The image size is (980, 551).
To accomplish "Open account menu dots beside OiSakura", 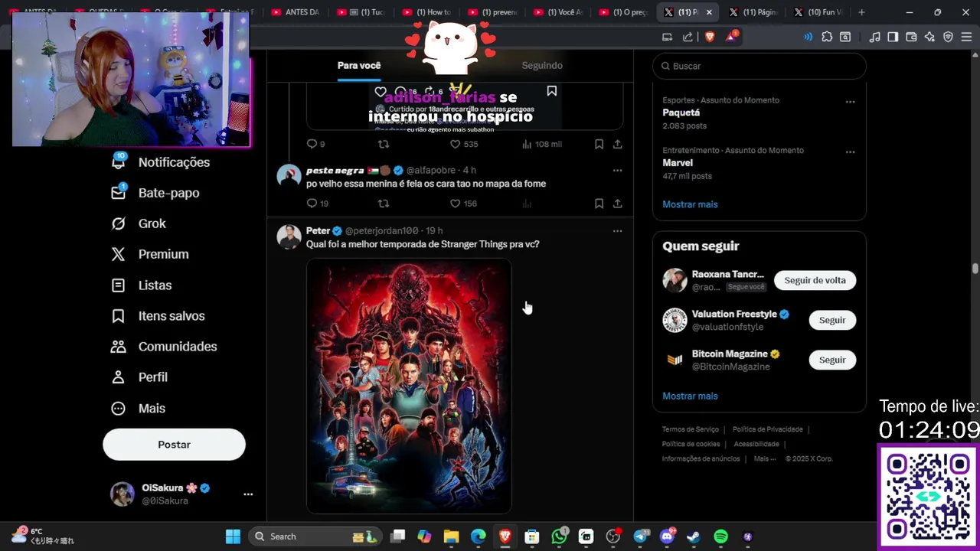I will 248,494.
